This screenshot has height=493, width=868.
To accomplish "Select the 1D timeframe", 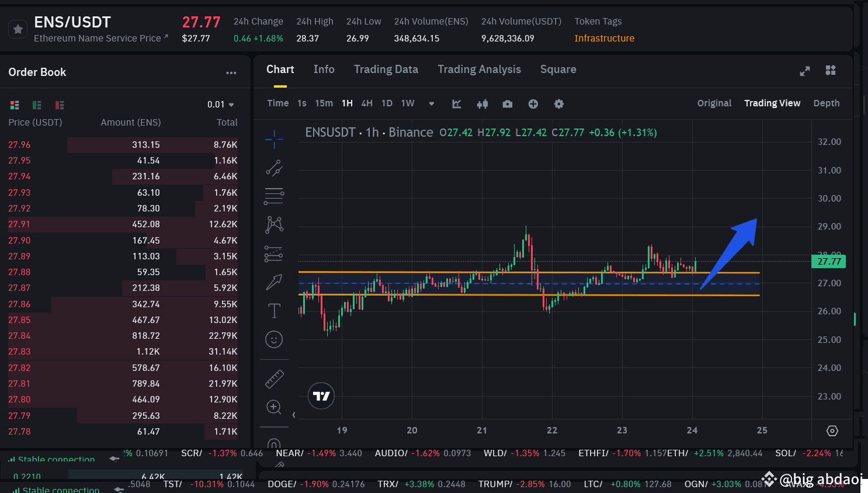I will pyautogui.click(x=387, y=103).
